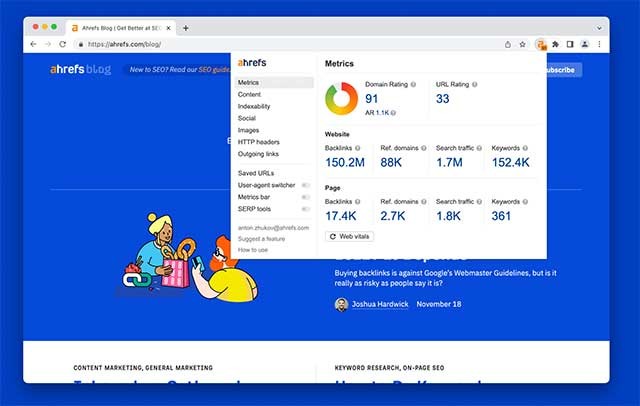Click the How to use link
Screen dimensions: 640x406
click(253, 250)
